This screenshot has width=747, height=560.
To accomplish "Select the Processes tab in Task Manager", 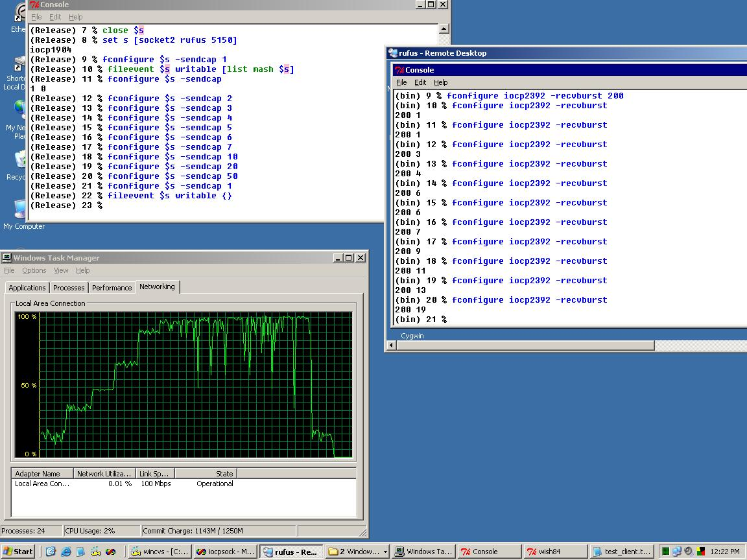I will click(69, 288).
